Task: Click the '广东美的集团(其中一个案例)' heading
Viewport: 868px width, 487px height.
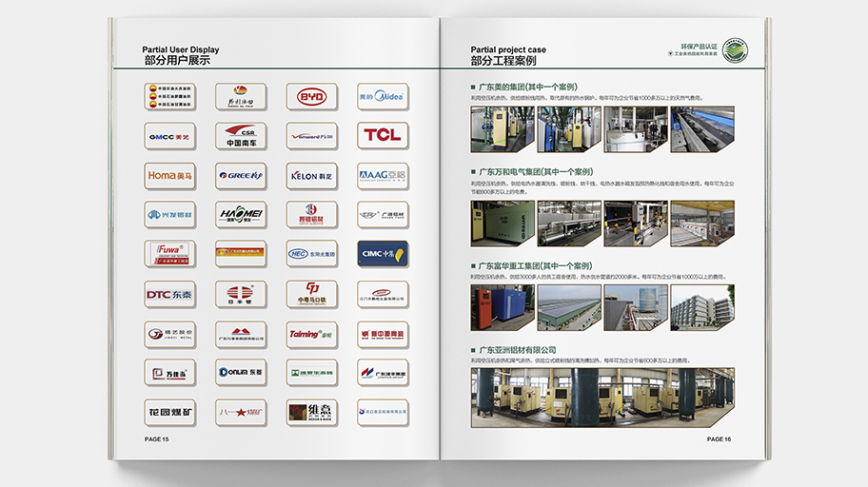Action: pyautogui.click(x=528, y=87)
